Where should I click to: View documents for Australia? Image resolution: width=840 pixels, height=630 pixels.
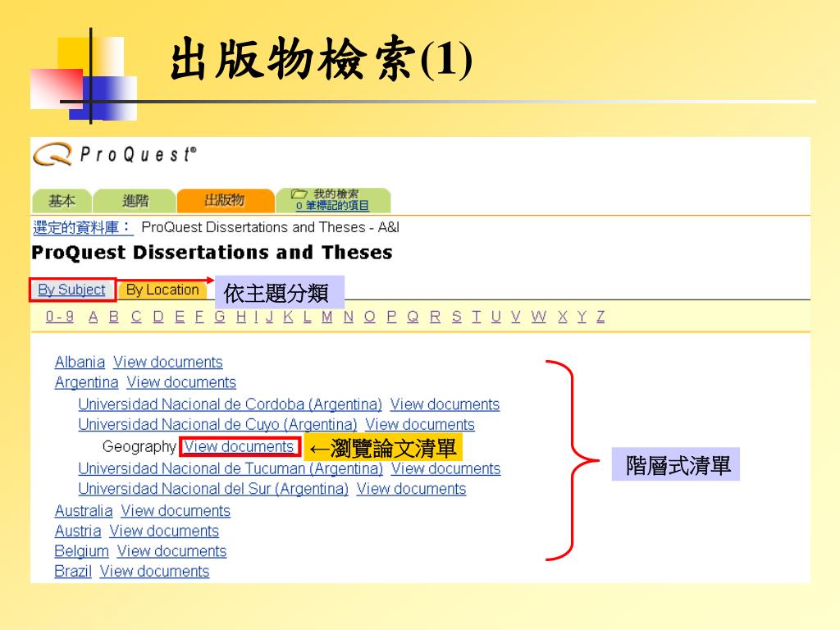pyautogui.click(x=176, y=511)
